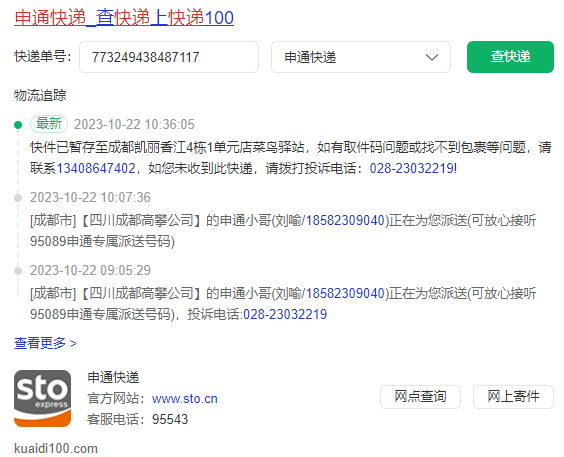Click the STO express logo image
The height and width of the screenshot is (457, 564).
(42, 398)
